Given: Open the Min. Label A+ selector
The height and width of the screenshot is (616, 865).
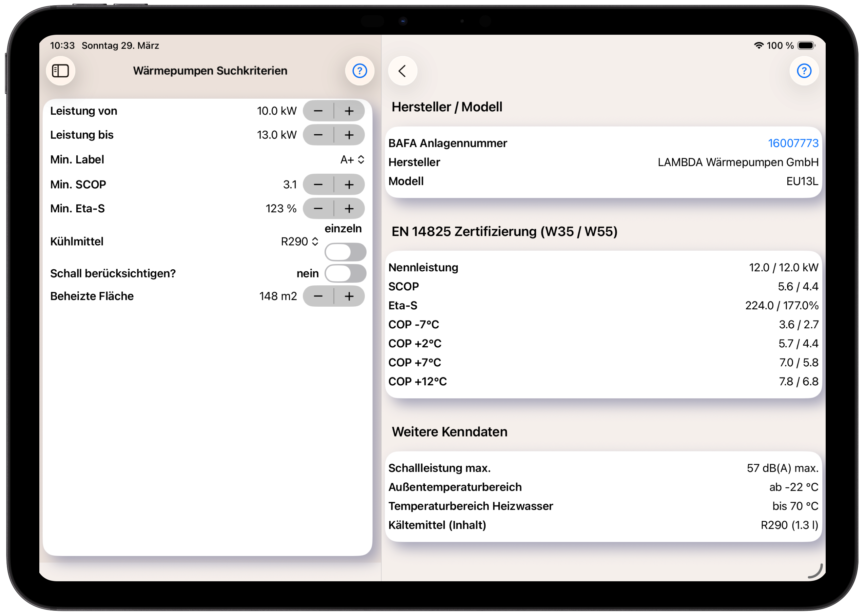Looking at the screenshot, I should 352,160.
